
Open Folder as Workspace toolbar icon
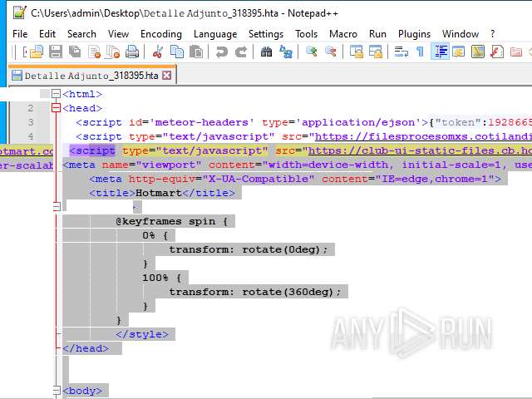515,52
